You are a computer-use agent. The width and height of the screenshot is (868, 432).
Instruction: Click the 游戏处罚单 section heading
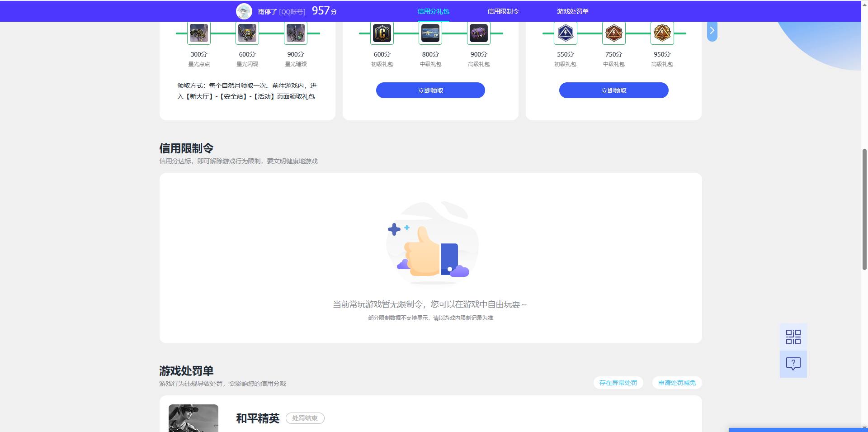coord(186,371)
